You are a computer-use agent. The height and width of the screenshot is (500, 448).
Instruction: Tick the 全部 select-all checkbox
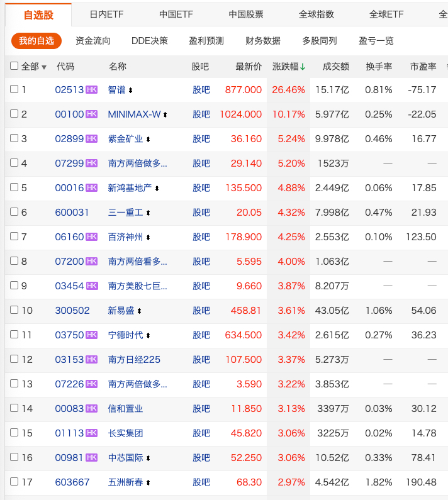pos(14,65)
